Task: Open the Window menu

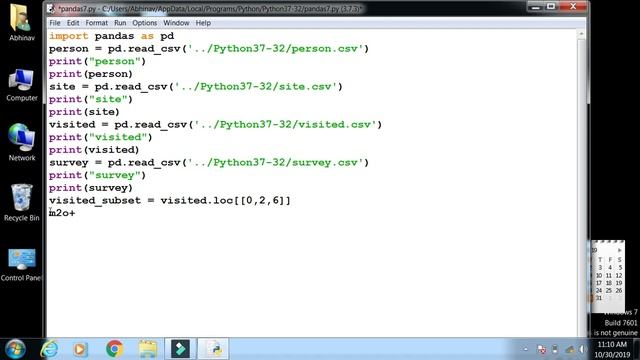Action: click(176, 23)
